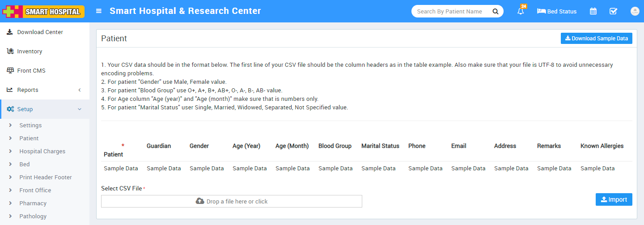The height and width of the screenshot is (225, 644).
Task: Click the hamburger menu icon
Action: (x=99, y=11)
